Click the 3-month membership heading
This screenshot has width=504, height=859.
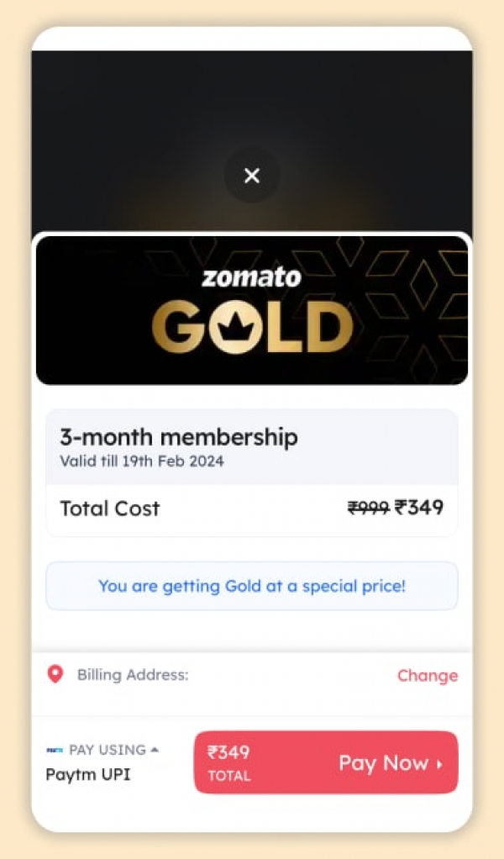click(178, 437)
